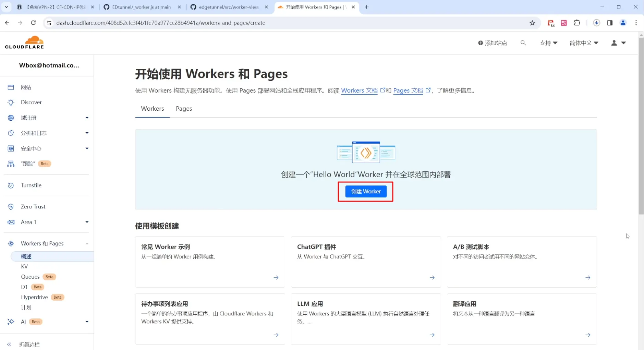This screenshot has height=350, width=644.
Task: Click the browser downloads icon
Action: click(597, 23)
